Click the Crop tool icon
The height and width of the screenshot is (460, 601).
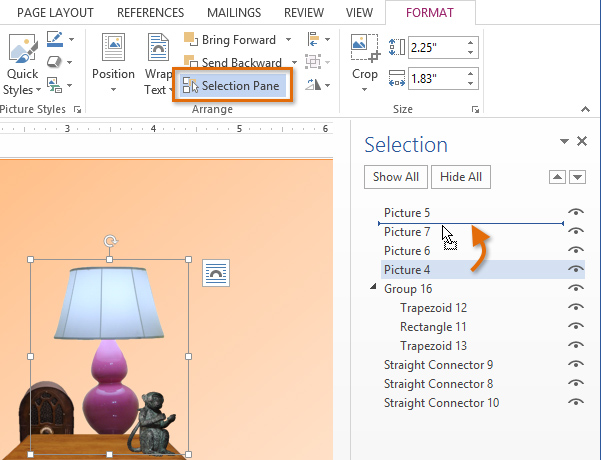(x=365, y=48)
